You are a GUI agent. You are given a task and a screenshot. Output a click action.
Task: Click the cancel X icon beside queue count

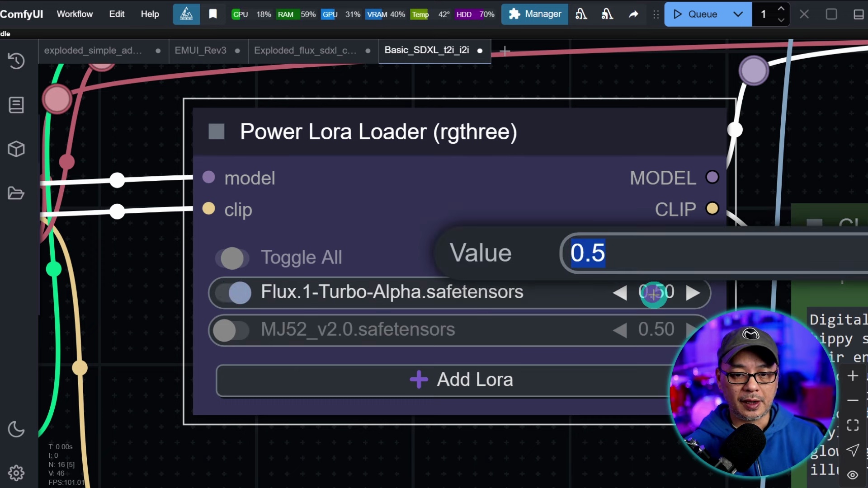tap(804, 14)
